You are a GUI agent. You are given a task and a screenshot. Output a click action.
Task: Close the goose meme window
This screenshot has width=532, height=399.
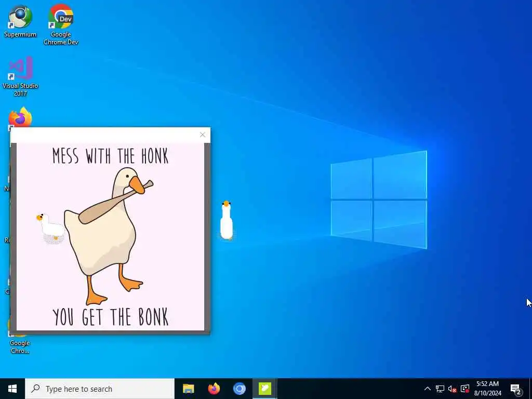click(x=203, y=135)
